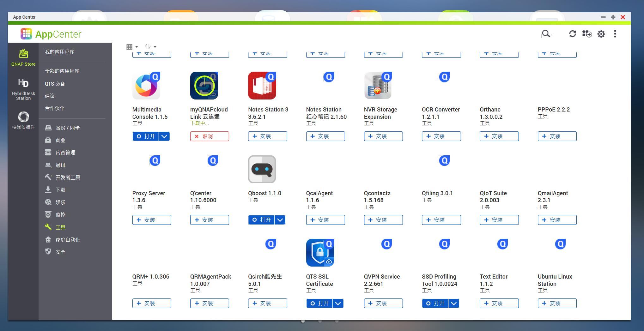Go to My Apps (我的应用程序)
644x331 pixels.
[x=59, y=52]
